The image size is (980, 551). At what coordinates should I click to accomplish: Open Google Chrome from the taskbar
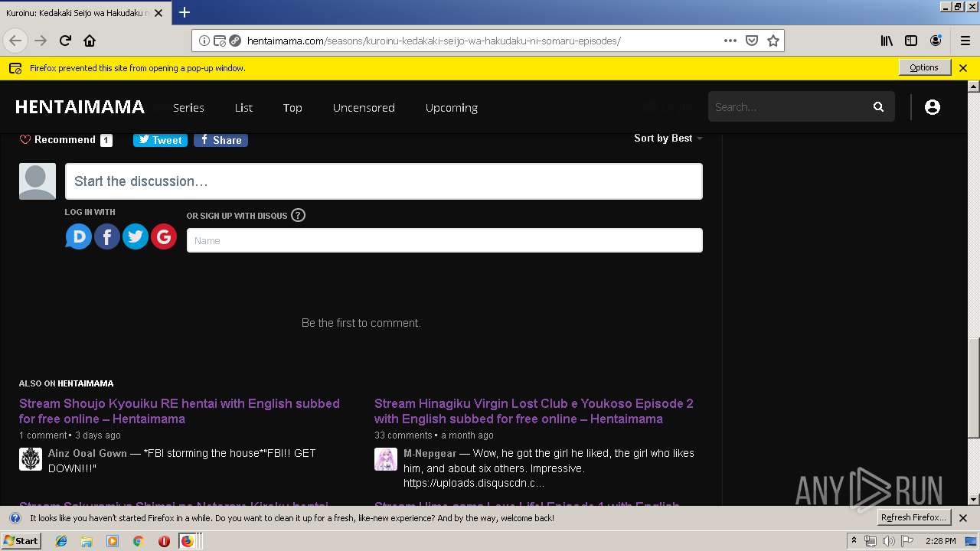click(138, 541)
